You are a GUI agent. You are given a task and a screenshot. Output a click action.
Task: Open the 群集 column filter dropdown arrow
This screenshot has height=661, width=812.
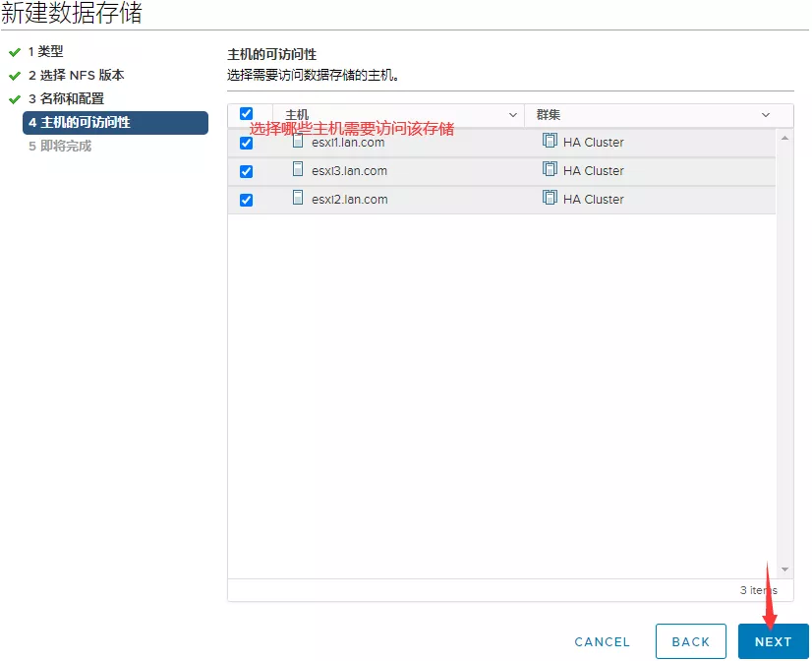pyautogui.click(x=766, y=115)
